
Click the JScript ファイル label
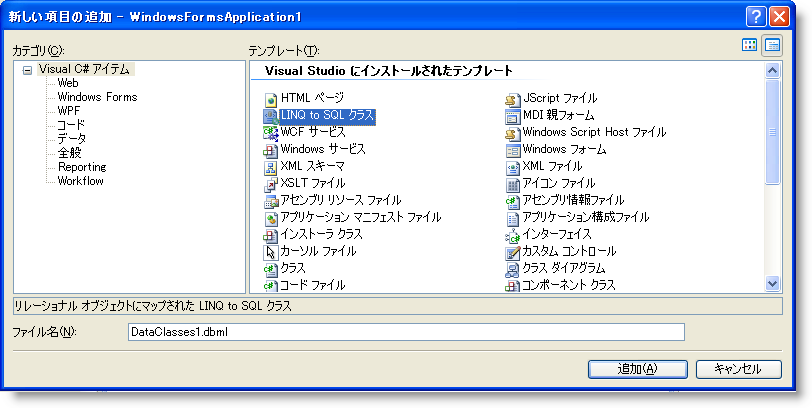[560, 98]
